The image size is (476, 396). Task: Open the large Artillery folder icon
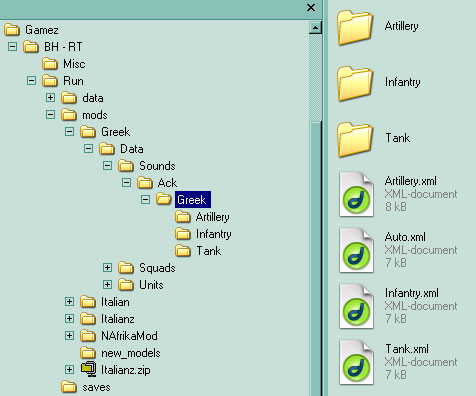click(x=355, y=27)
